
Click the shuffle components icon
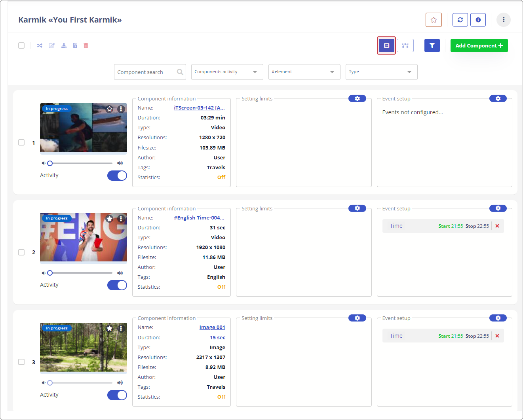click(40, 46)
